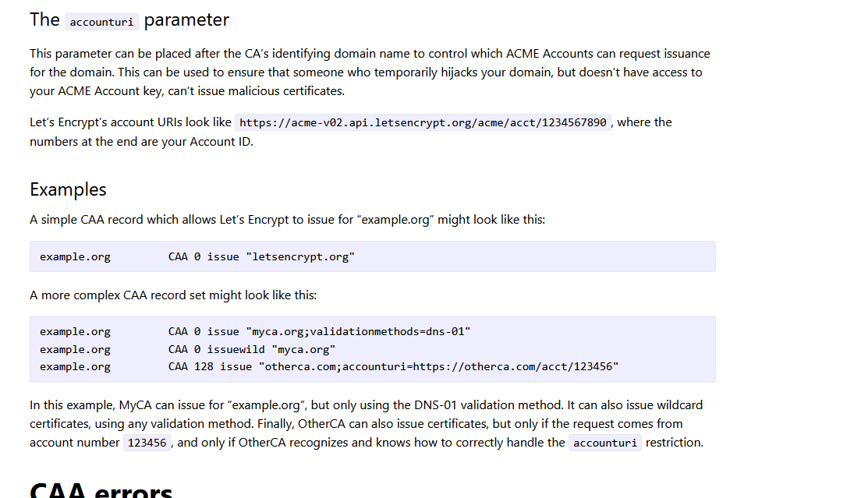This screenshot has width=868, height=498.
Task: Click the "The accounturi parameter" heading
Action: (129, 20)
